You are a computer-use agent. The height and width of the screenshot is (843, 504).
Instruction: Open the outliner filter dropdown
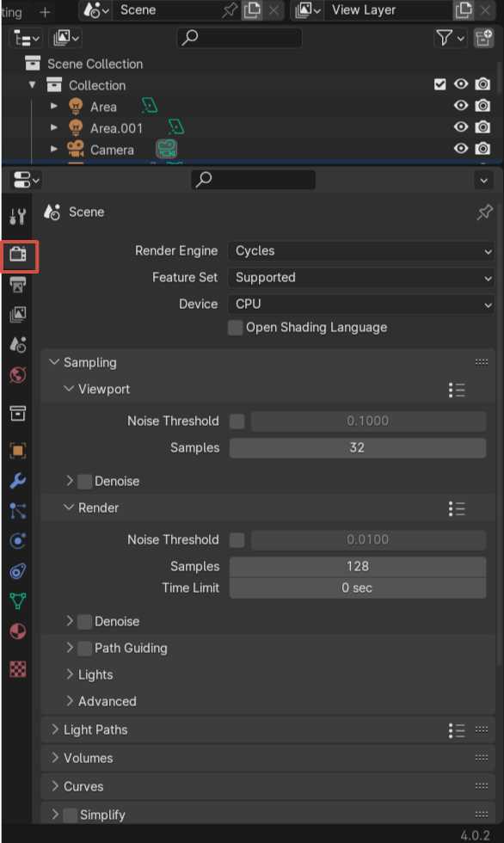pyautogui.click(x=451, y=38)
